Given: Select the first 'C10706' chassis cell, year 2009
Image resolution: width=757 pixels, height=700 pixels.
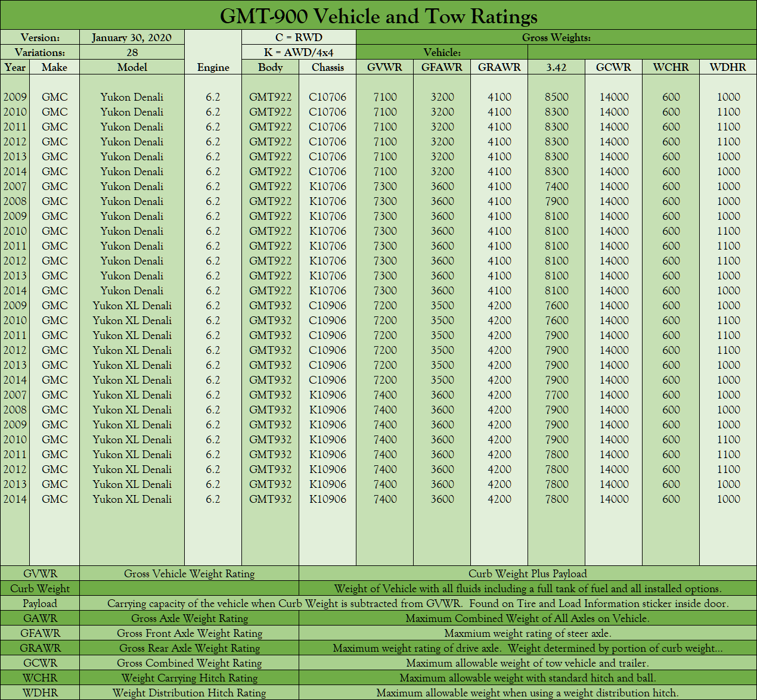Looking at the screenshot, I should pos(327,97).
